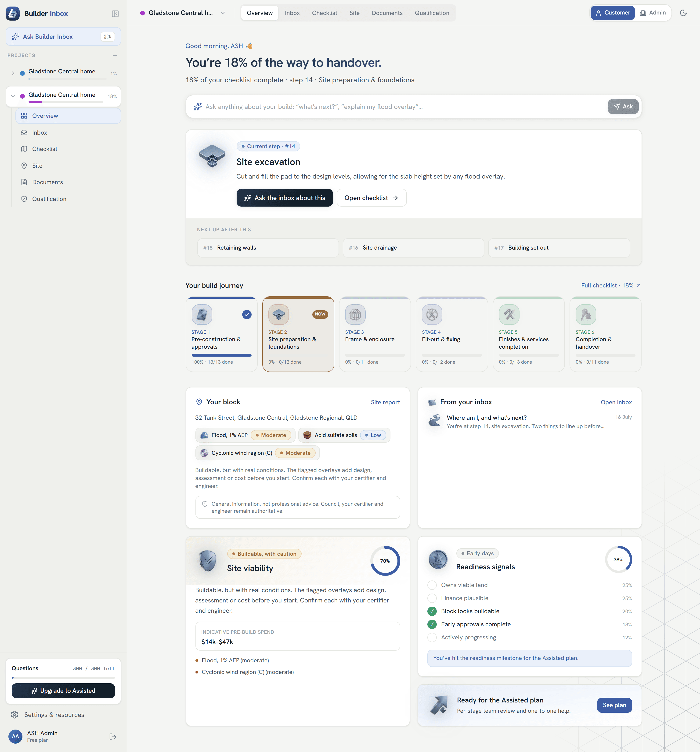Open the Full checklist 18% link
The image size is (700, 752).
click(611, 286)
